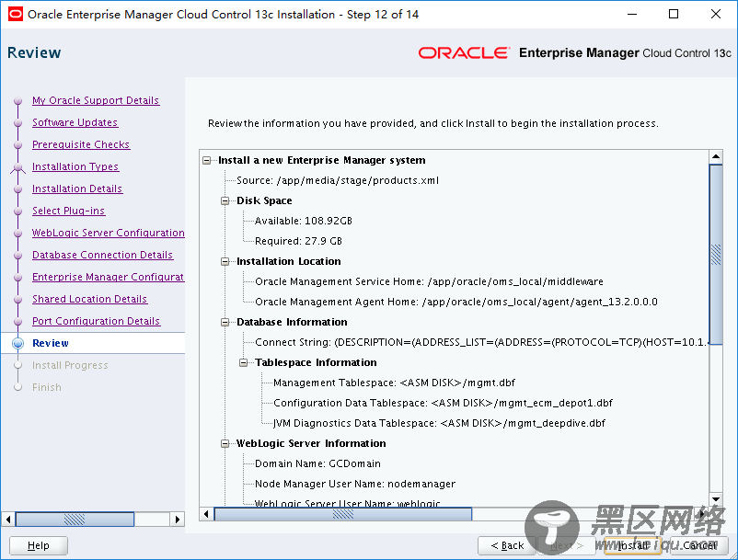Screen dimensions: 738x560
Task: Click the left arrow of steps panel scrollbar
Action: tap(8, 520)
